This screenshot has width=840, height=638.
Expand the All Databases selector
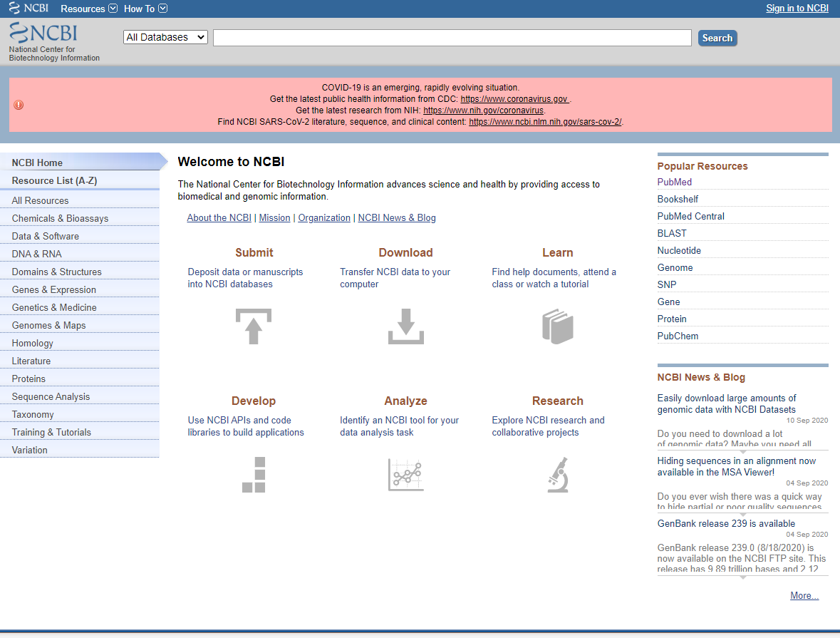(165, 37)
